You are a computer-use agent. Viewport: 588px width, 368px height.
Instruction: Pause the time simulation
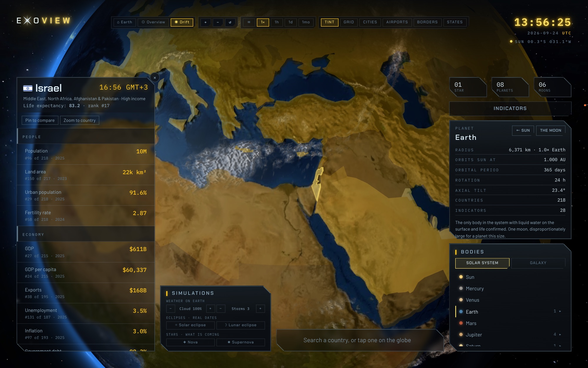coord(249,22)
